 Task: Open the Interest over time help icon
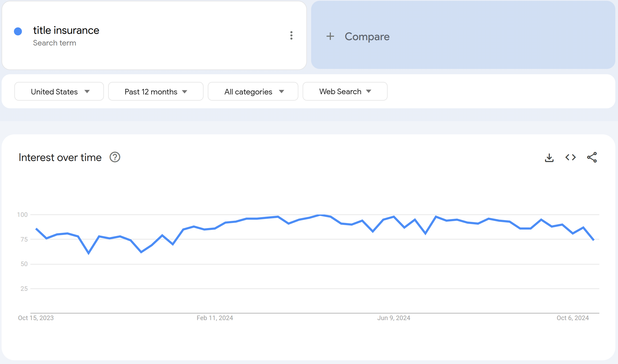115,157
